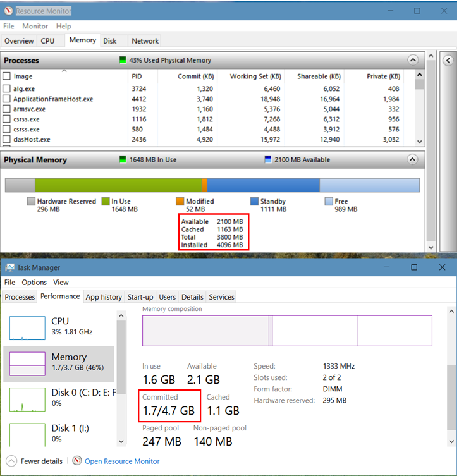Select the dasHost.exe process name
This screenshot has height=476, width=459.
tap(32, 139)
